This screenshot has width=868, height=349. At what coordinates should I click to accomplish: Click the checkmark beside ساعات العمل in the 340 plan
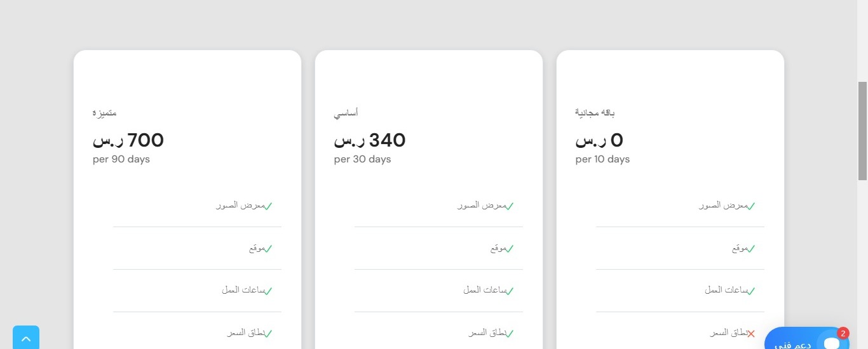510,291
